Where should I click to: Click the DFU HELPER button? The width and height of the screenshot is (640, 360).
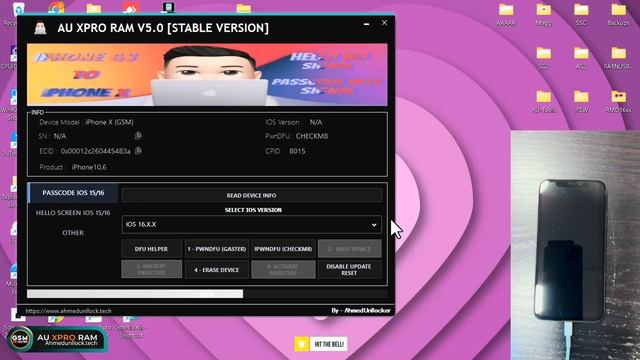point(151,249)
